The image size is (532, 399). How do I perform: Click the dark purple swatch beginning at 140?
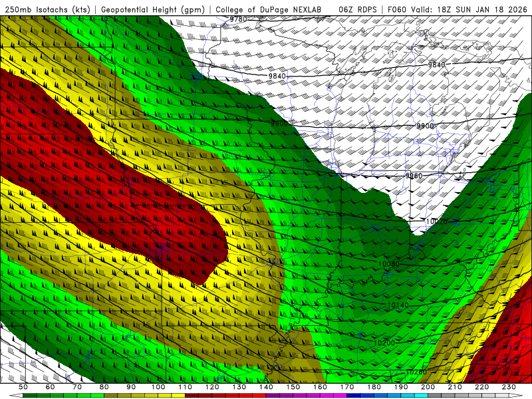point(273,396)
